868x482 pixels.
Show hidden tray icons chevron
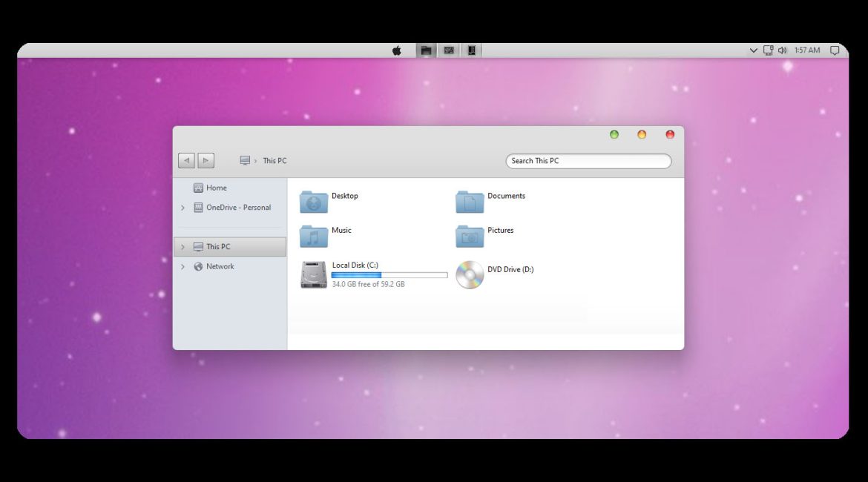[x=753, y=50]
